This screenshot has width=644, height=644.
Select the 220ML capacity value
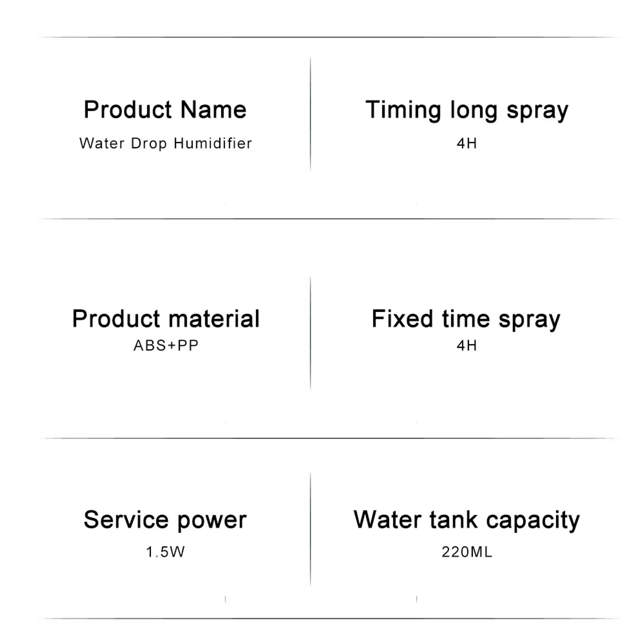[466, 552]
